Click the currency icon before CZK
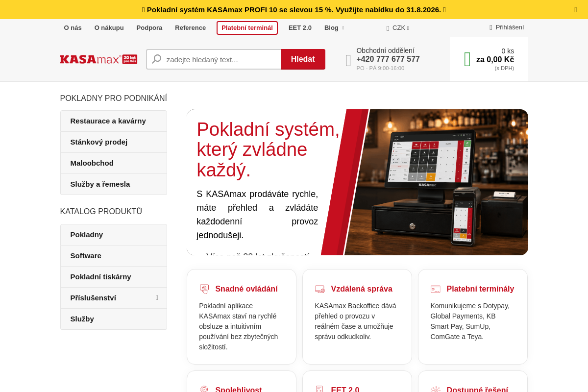The width and height of the screenshot is (588, 392). pos(388,28)
